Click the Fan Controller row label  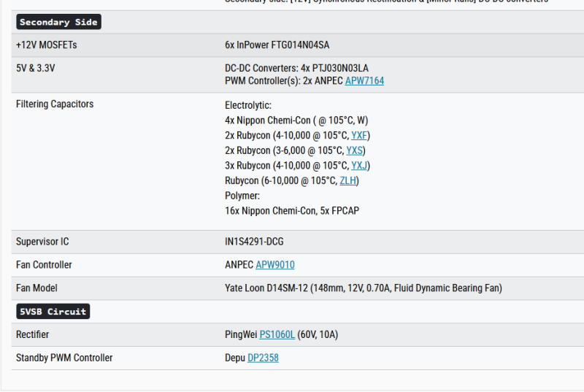point(44,265)
